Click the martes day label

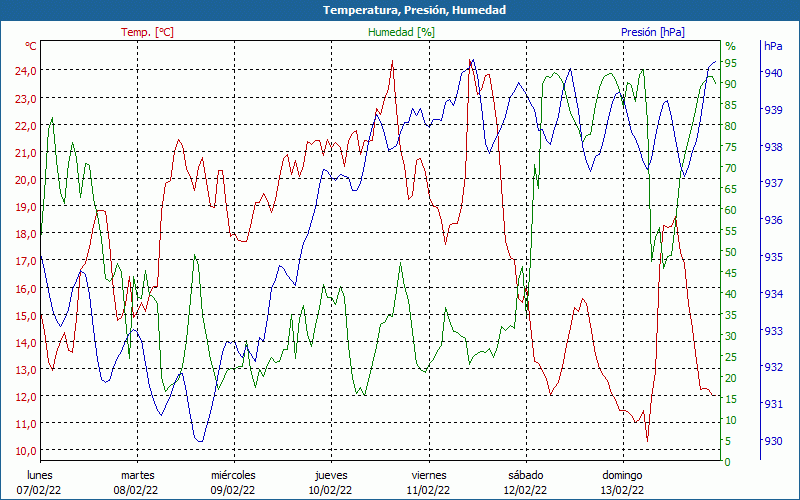tap(137, 476)
